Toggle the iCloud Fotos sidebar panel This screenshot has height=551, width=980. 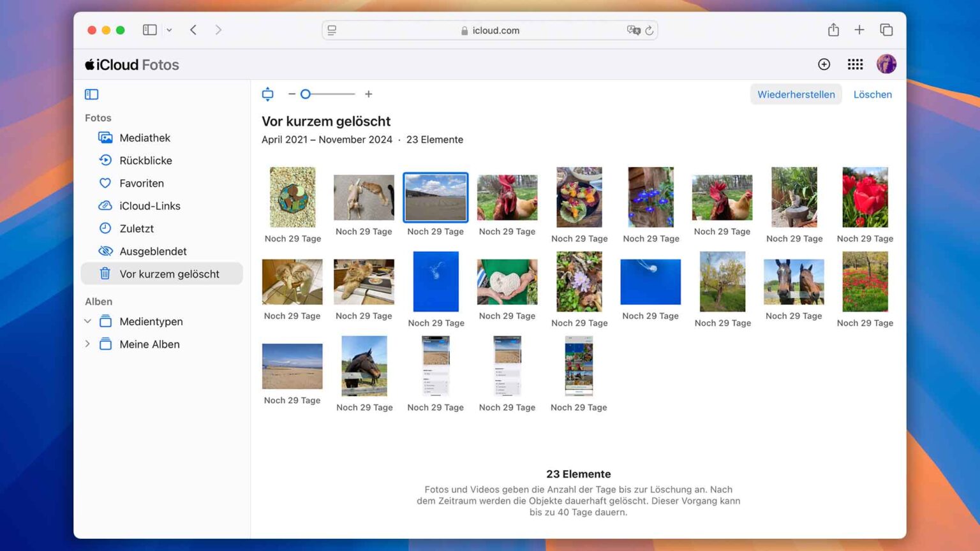pyautogui.click(x=92, y=94)
